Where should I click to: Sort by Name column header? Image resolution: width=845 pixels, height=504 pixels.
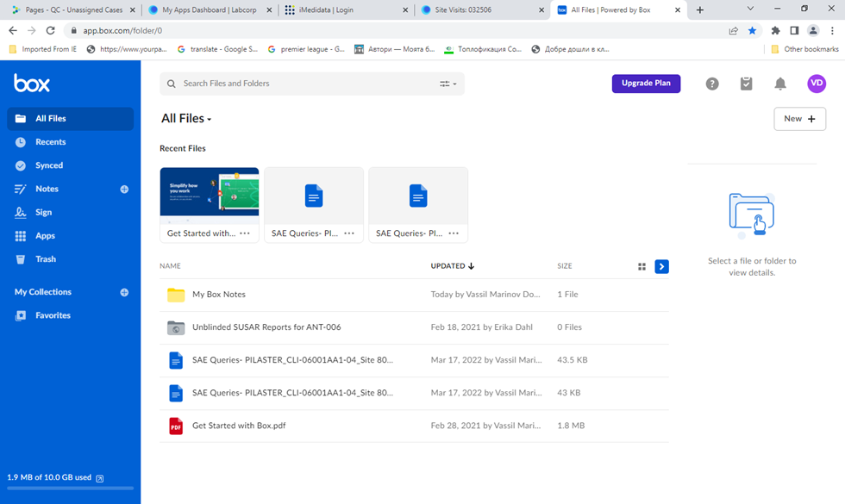(x=171, y=266)
